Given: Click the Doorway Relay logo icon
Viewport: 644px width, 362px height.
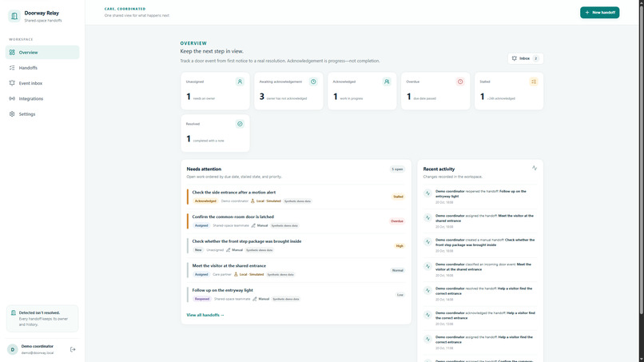Looking at the screenshot, I should (14, 16).
